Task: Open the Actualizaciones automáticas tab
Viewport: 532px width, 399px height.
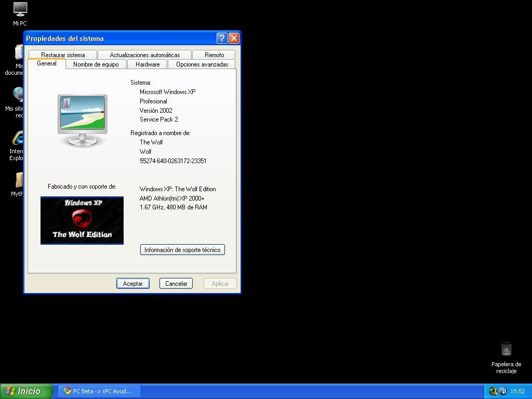Action: point(144,55)
